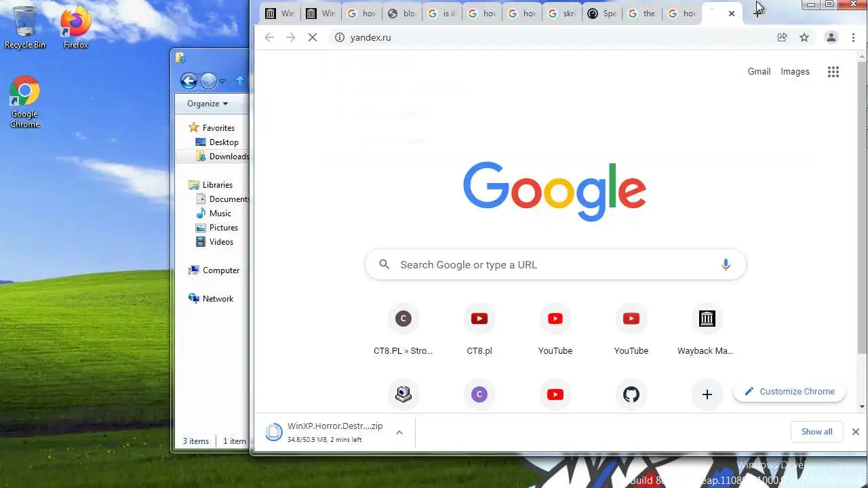This screenshot has width=868, height=488.
Task: Click Explorer's up-one-level arrow
Action: tap(239, 81)
